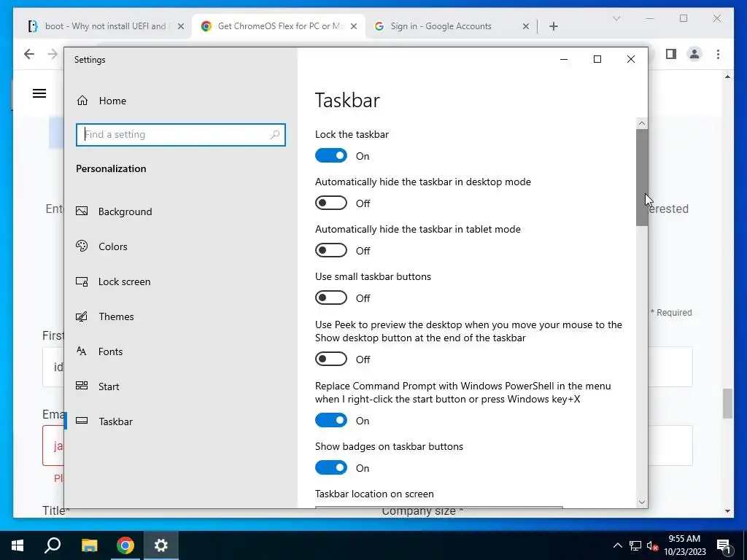Minimize the Settings window
Screen dimensions: 747x560
pos(564,59)
